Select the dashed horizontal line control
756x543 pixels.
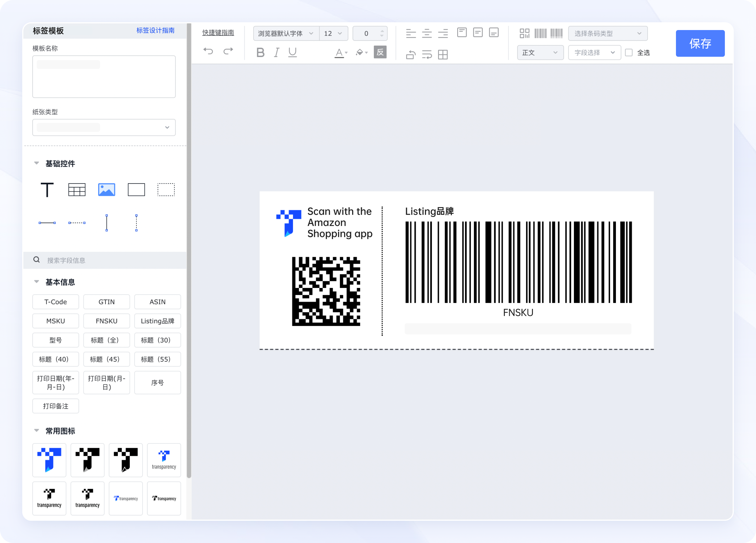pos(77,223)
